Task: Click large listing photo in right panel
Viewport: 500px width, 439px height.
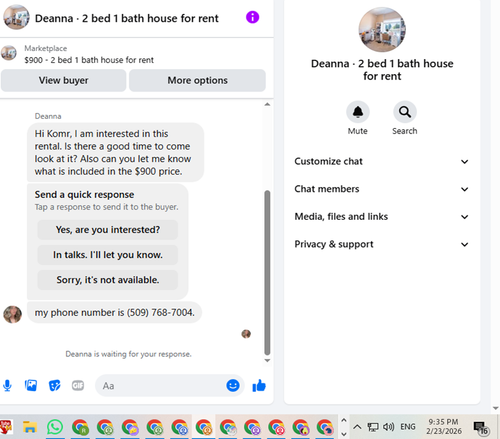Action: click(x=382, y=30)
